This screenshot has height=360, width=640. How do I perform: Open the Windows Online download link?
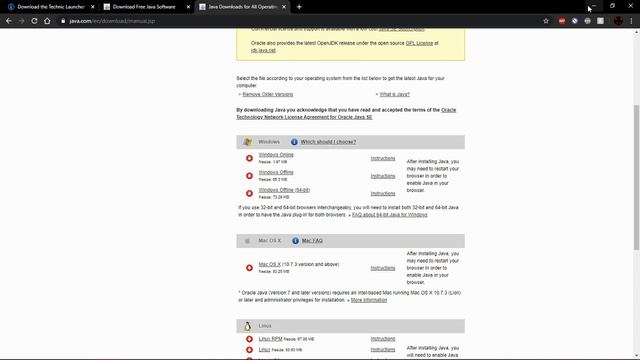click(276, 155)
